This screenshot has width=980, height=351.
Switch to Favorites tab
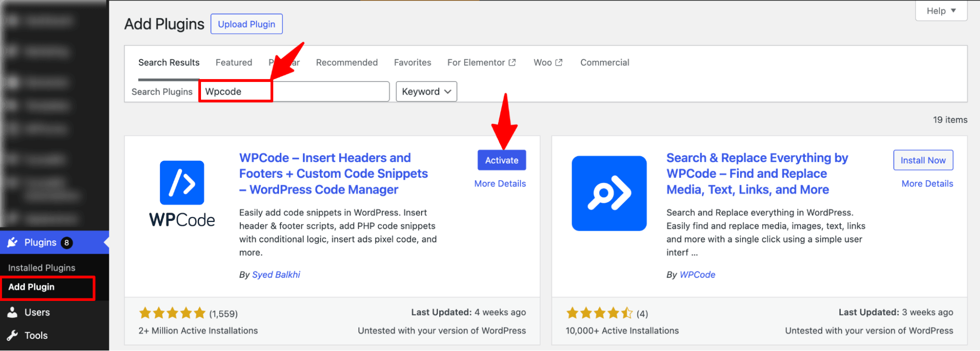(412, 62)
